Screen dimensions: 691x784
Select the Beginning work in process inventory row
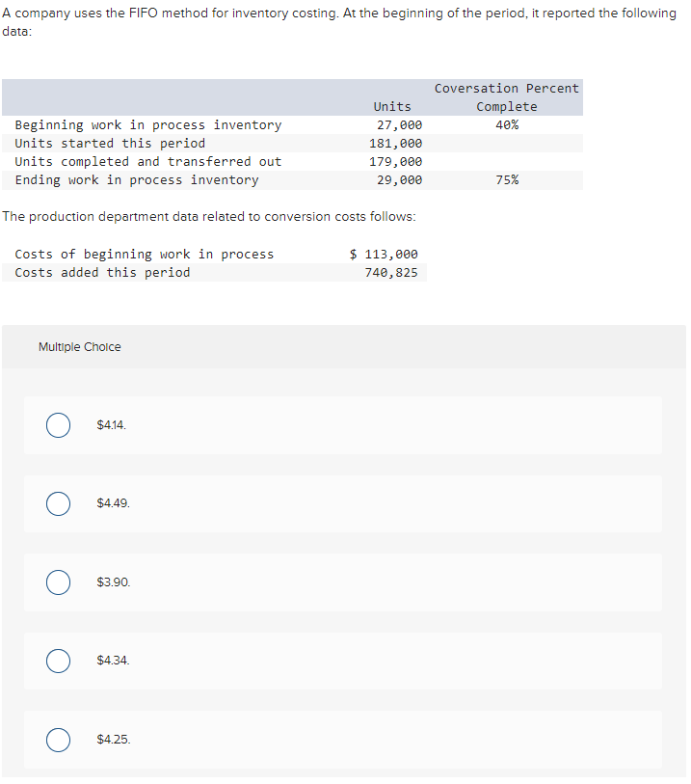point(148,124)
